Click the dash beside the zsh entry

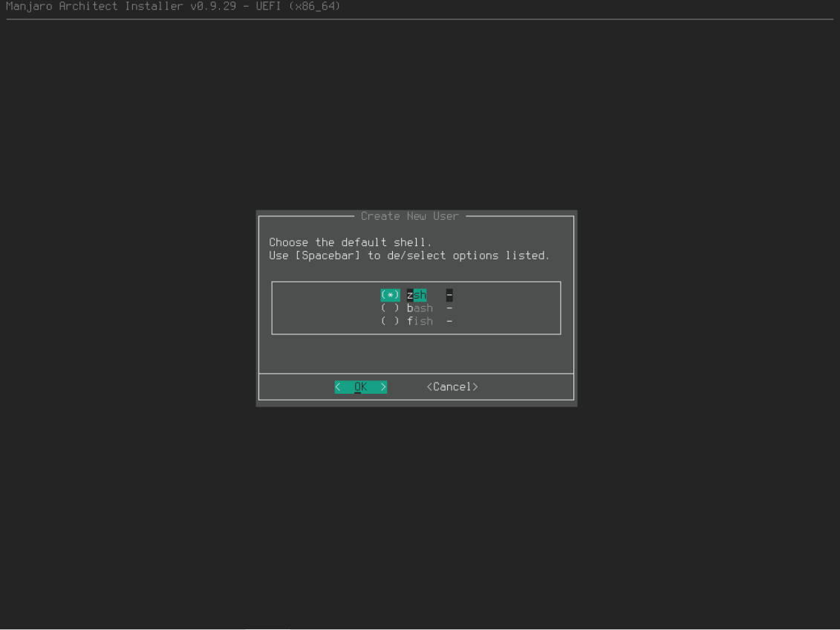pos(449,295)
